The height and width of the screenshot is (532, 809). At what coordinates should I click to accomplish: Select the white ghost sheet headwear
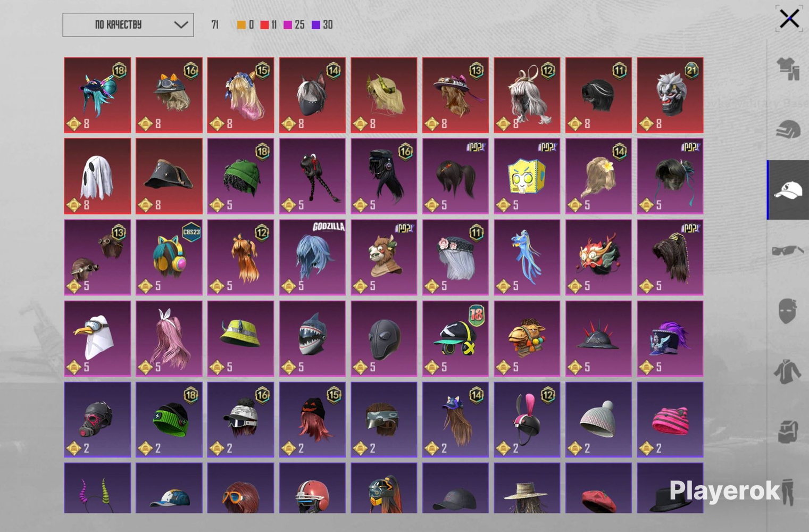click(97, 176)
